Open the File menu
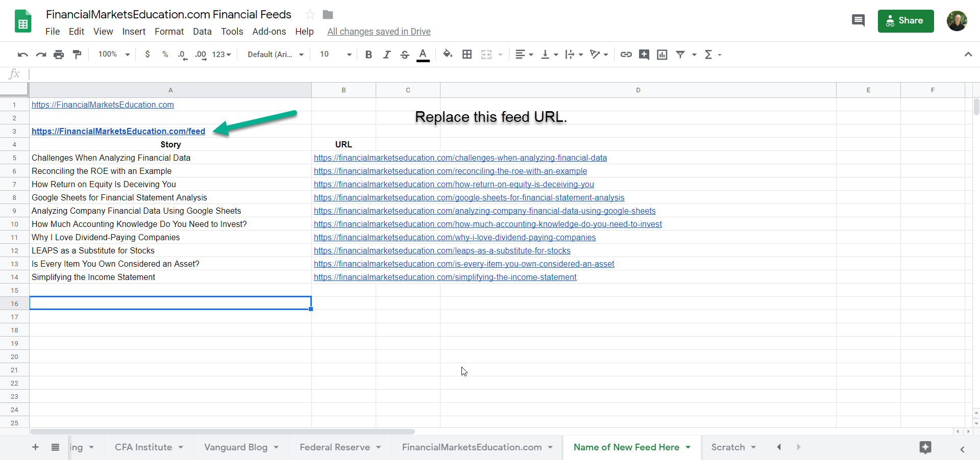Screen dimensions: 980x460 [x=53, y=32]
